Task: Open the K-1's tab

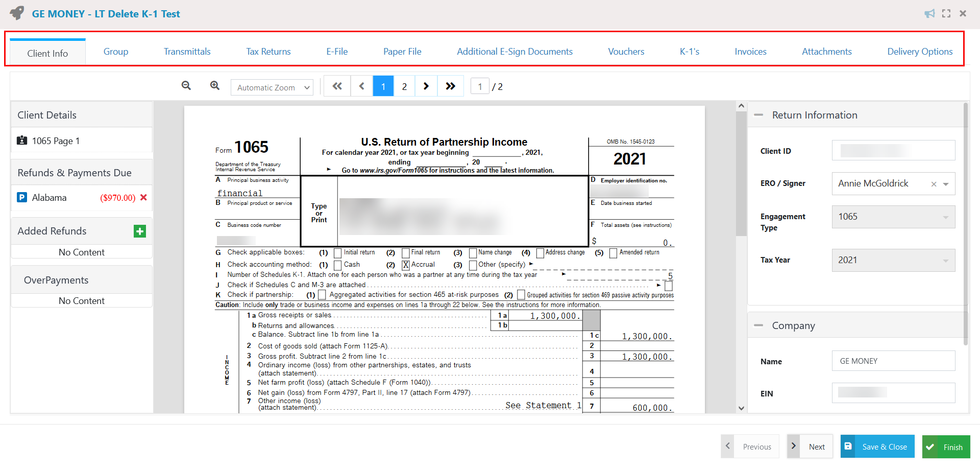Action: (x=689, y=51)
